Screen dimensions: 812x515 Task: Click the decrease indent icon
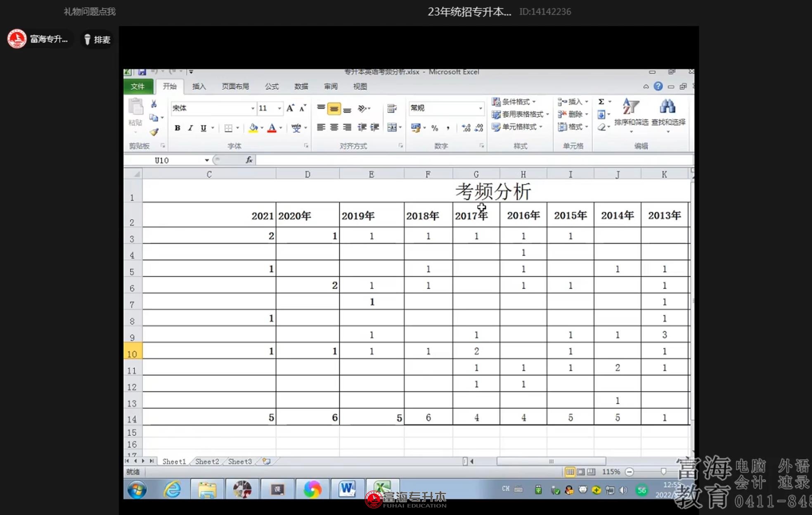point(362,128)
